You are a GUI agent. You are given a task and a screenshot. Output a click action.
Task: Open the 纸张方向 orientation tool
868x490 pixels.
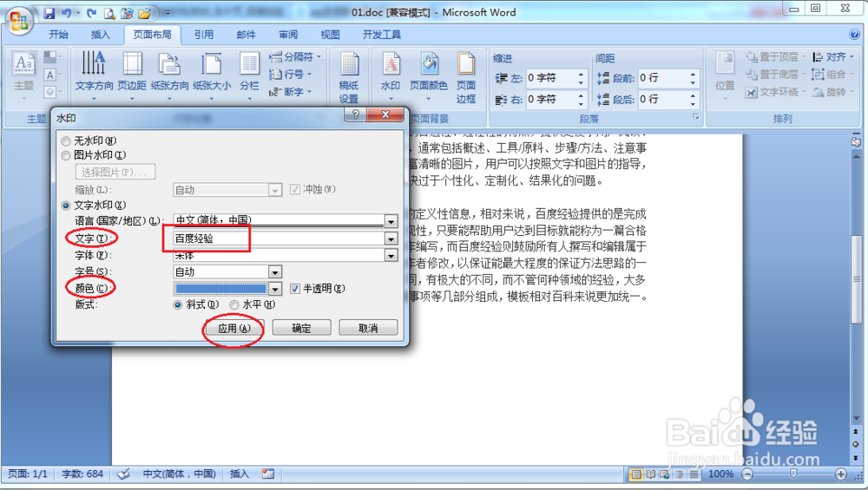169,75
